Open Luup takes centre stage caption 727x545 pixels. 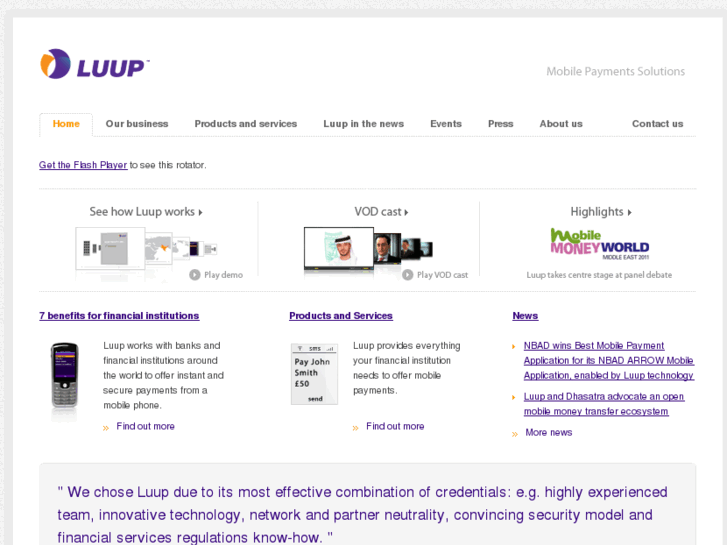coord(599,275)
